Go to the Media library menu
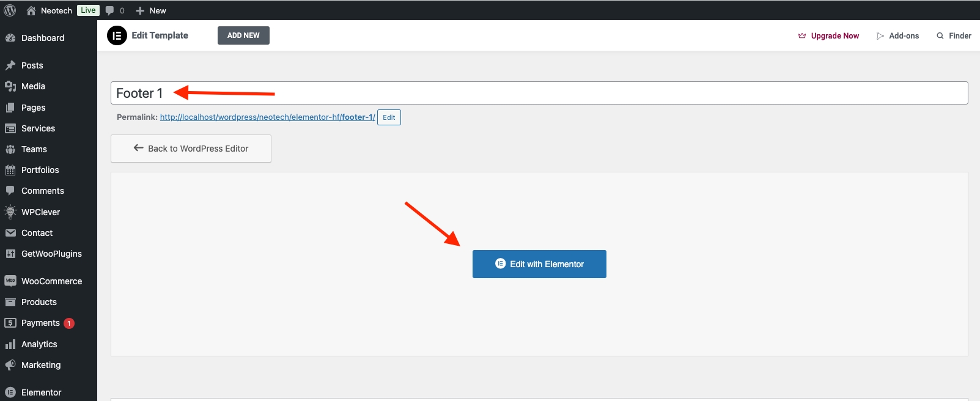This screenshot has height=401, width=980. 33,86
